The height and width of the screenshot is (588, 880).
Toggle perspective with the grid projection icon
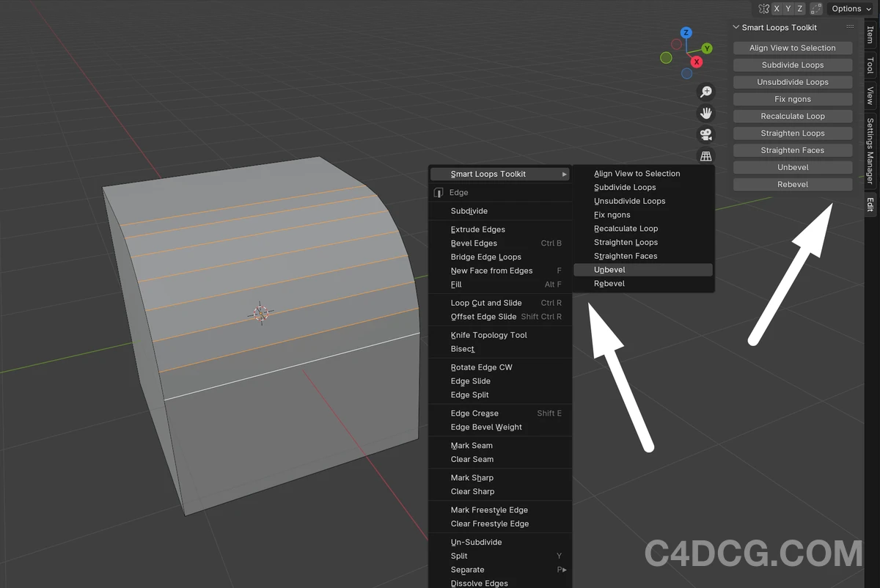click(705, 155)
